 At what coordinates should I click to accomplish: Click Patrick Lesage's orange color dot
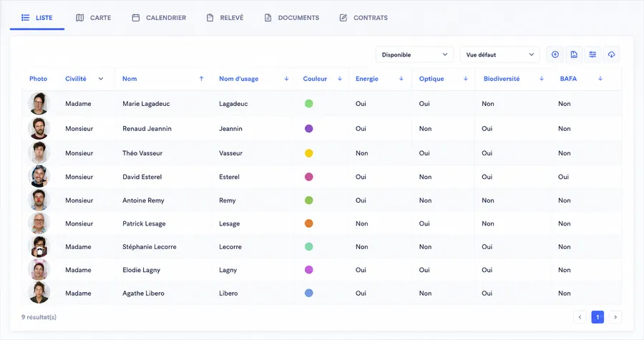click(309, 223)
